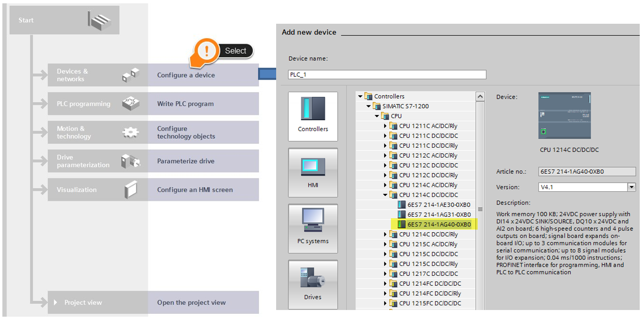644x320 pixels.
Task: Select article 6ES7 214-1AG31-0XB0
Action: coord(439,215)
